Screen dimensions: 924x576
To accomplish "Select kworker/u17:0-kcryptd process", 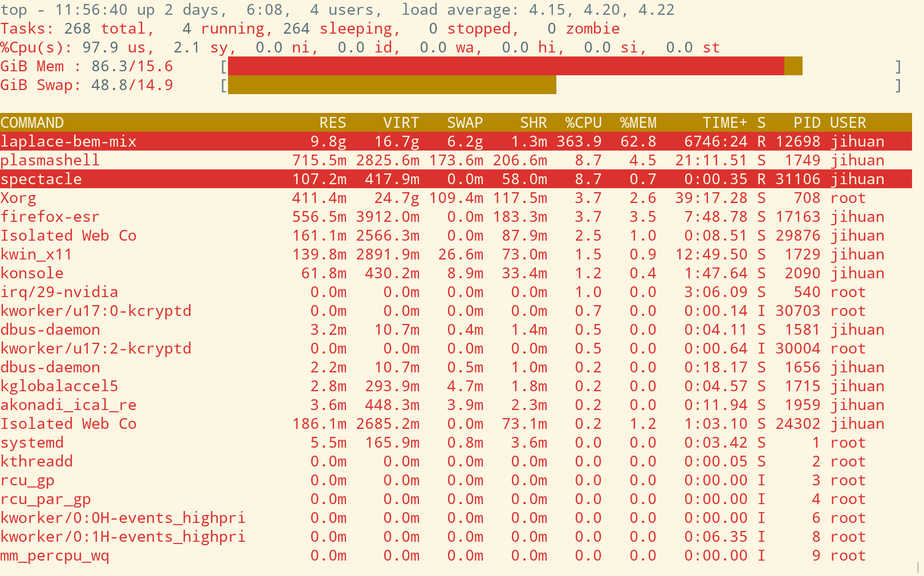I will (x=456, y=311).
